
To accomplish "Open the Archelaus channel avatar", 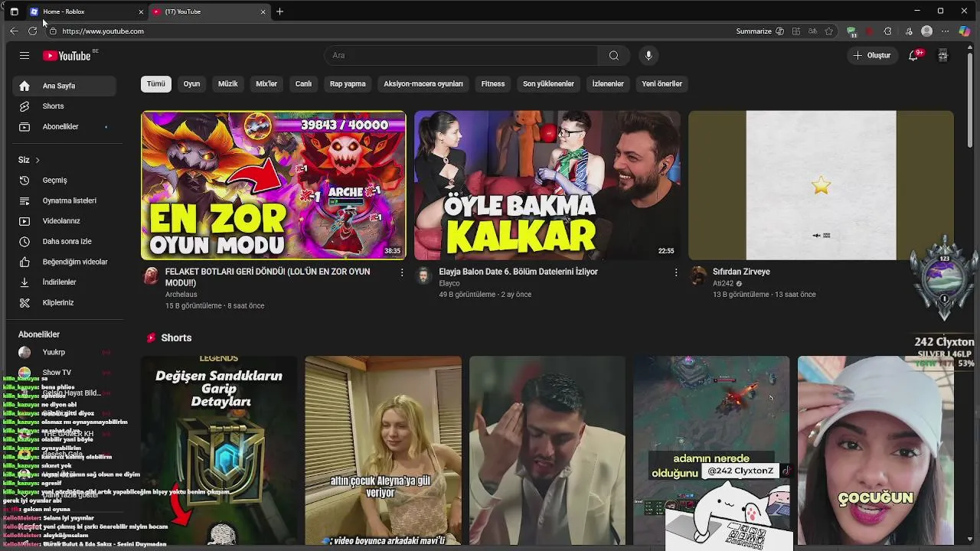I will tap(151, 276).
